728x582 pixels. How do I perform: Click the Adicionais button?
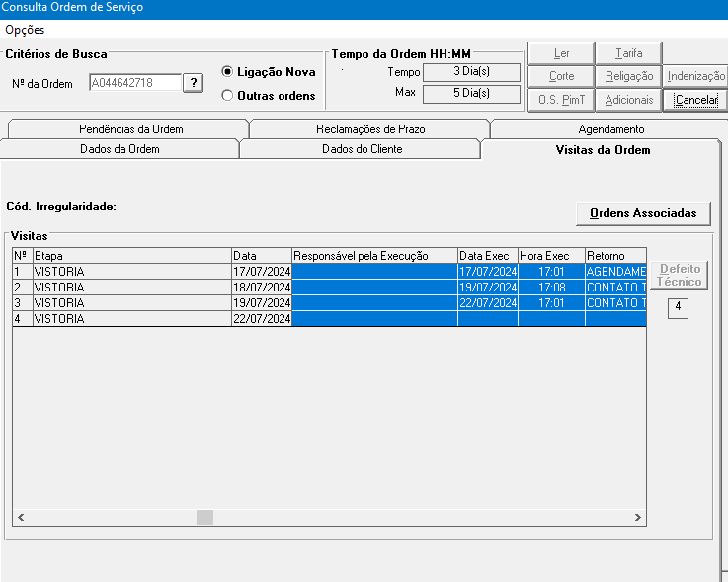point(628,100)
